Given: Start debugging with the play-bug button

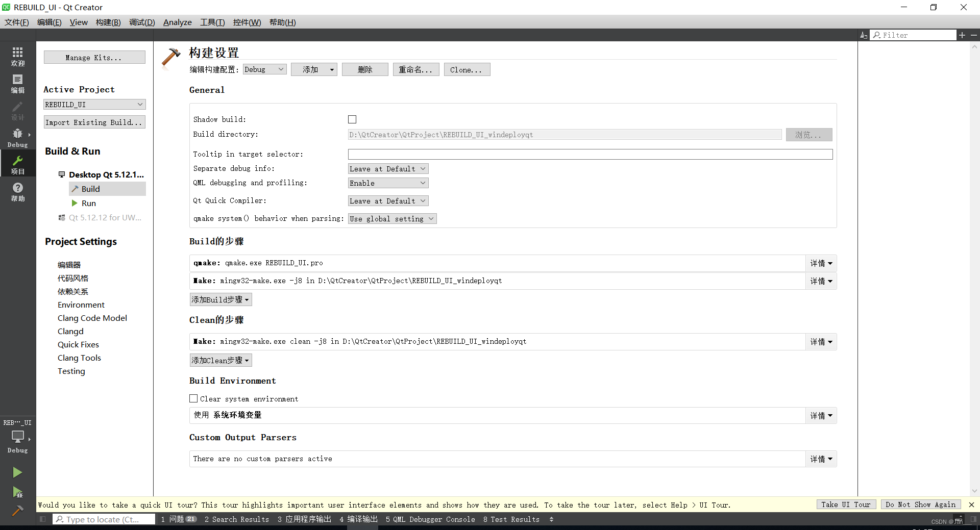Looking at the screenshot, I should [17, 492].
